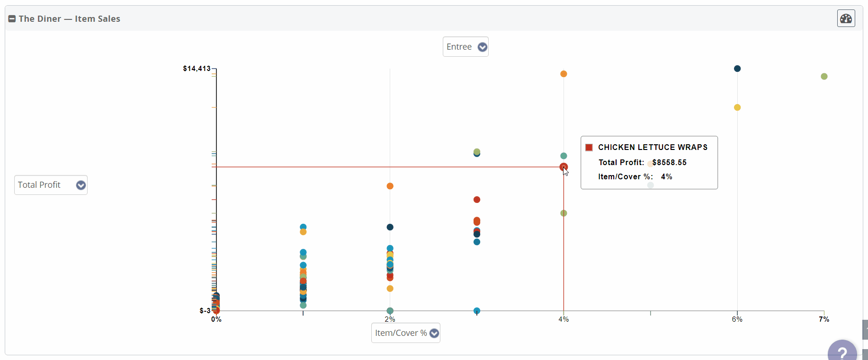
Task: Click teal point on x-axis at 2%
Action: [390, 311]
